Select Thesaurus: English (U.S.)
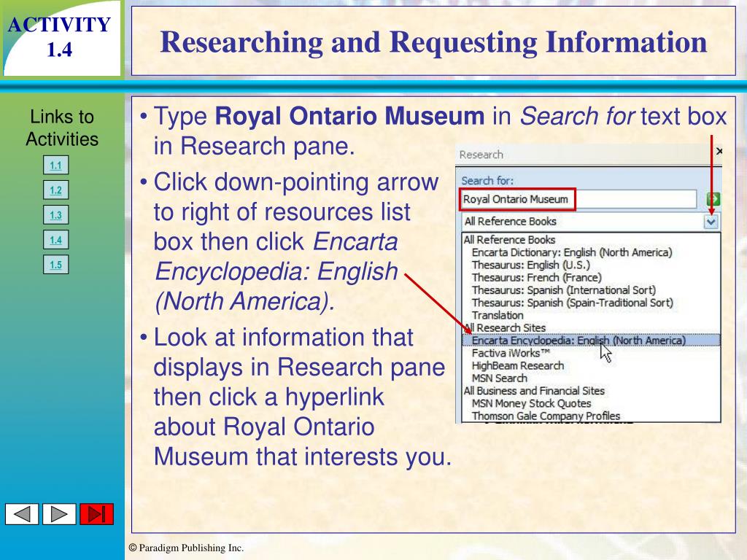The height and width of the screenshot is (560, 747). (x=531, y=265)
